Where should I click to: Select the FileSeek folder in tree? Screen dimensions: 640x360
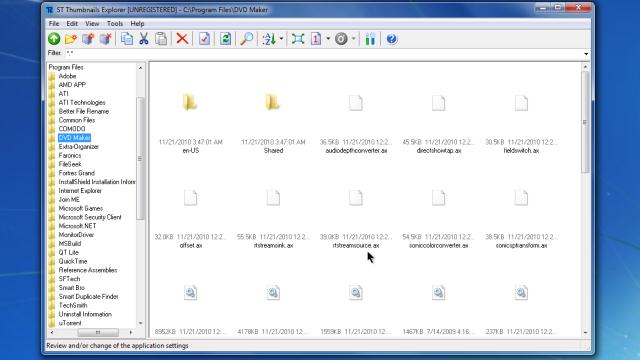[70, 164]
